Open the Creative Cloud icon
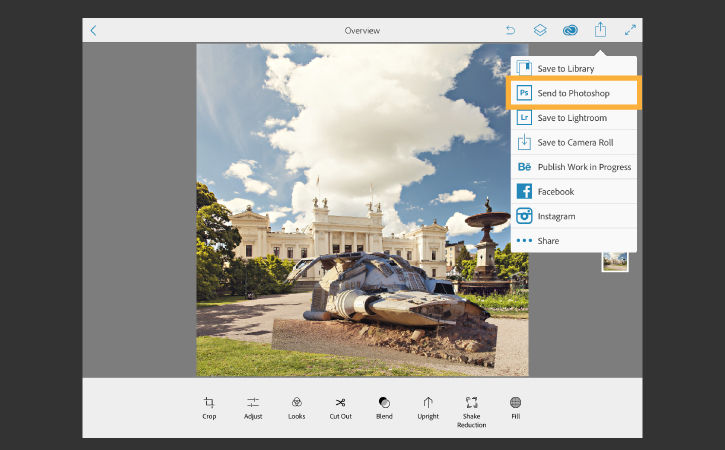The image size is (725, 450). (570, 31)
